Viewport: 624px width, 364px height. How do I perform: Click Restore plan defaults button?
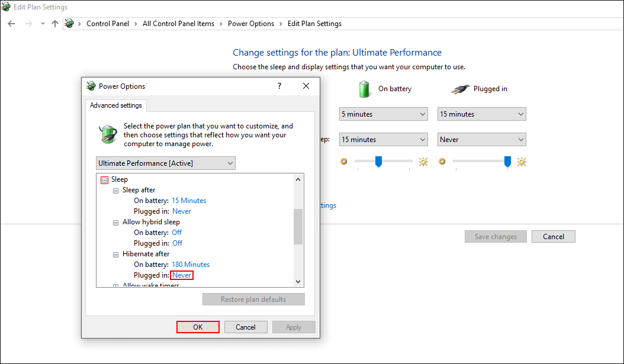coord(253,299)
